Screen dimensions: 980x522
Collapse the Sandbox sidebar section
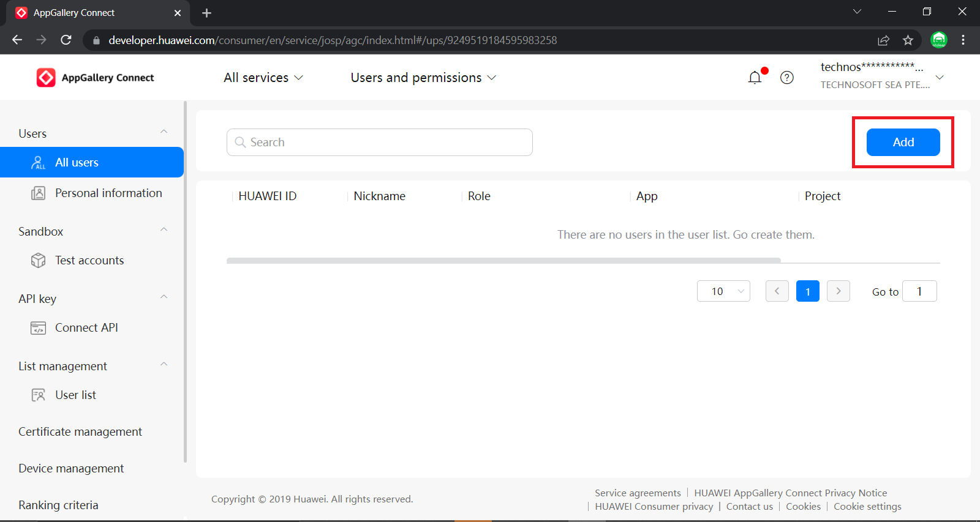[164, 230]
